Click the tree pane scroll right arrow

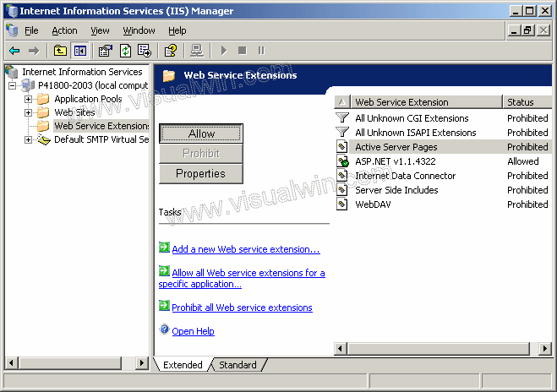pos(142,363)
